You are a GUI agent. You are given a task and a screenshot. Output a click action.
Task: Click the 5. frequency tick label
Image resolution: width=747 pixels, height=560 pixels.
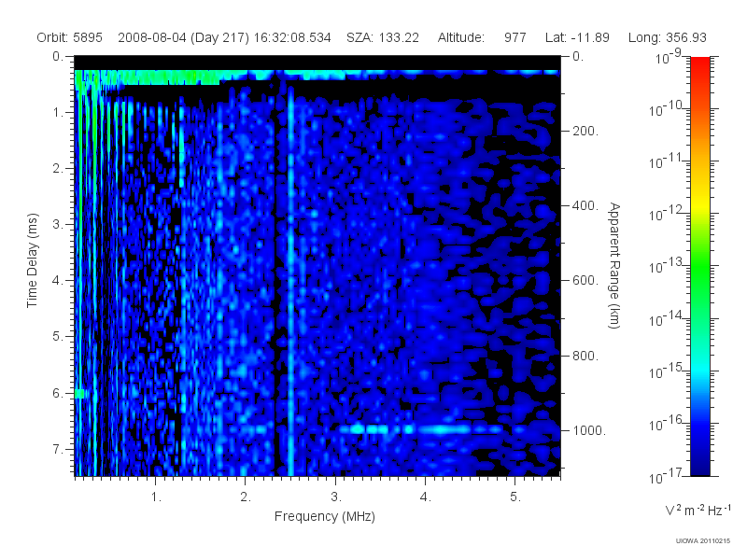click(515, 497)
